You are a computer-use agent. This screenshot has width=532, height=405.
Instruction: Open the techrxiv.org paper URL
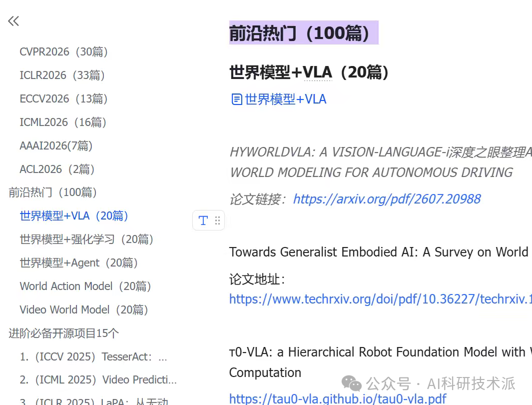(x=380, y=299)
